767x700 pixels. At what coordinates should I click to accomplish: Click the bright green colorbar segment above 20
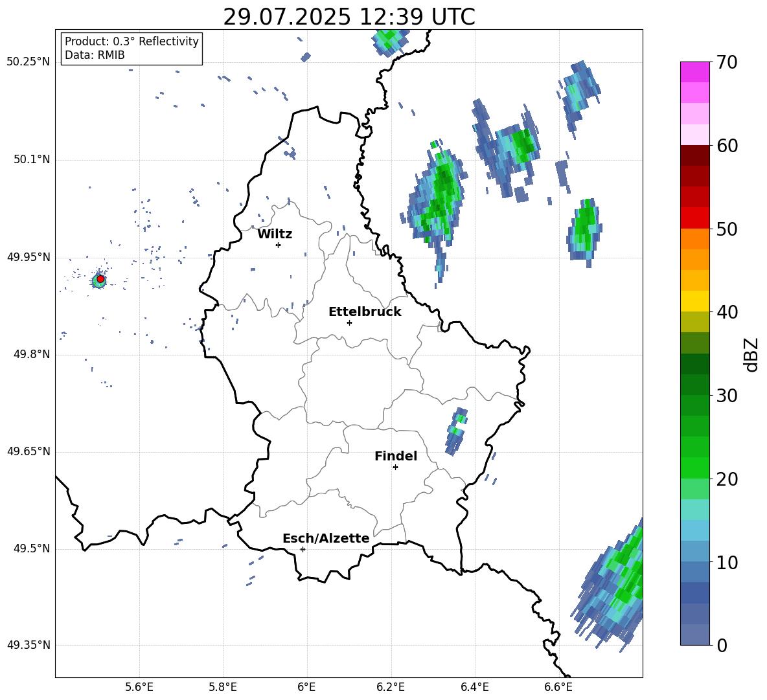click(694, 468)
